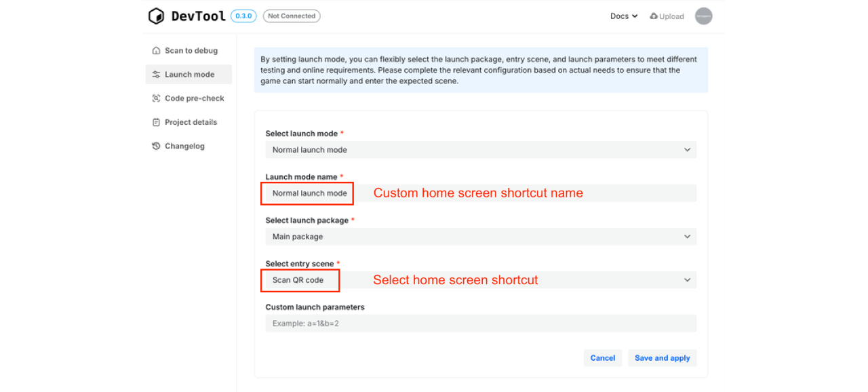Focus the Launch mode name field
The height and width of the screenshot is (392, 868).
click(480, 193)
